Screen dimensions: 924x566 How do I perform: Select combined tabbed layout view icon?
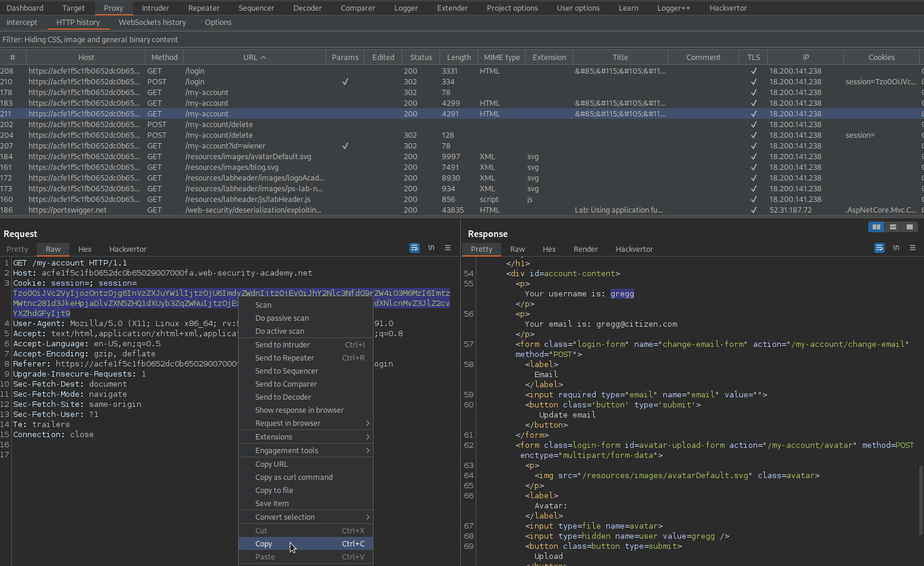click(x=909, y=227)
